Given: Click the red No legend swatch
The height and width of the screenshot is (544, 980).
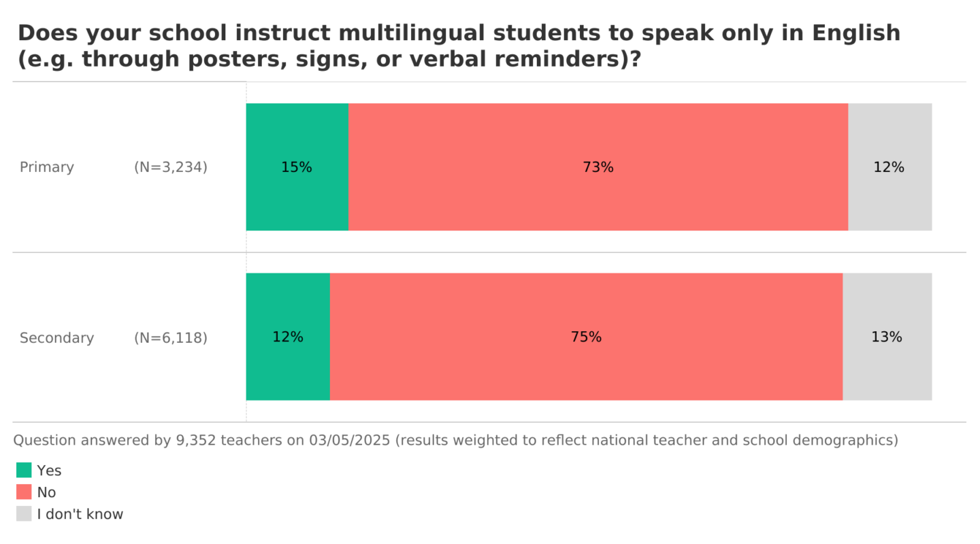Looking at the screenshot, I should tap(24, 492).
